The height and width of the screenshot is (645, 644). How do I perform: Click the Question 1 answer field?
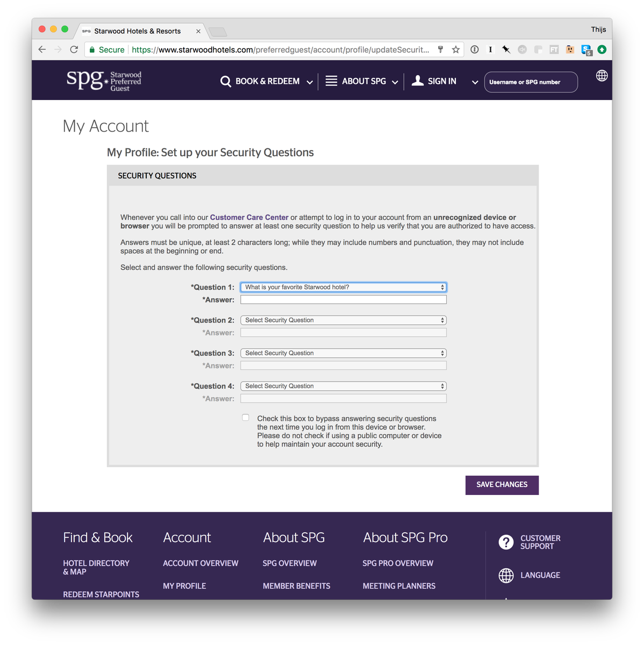coord(344,299)
